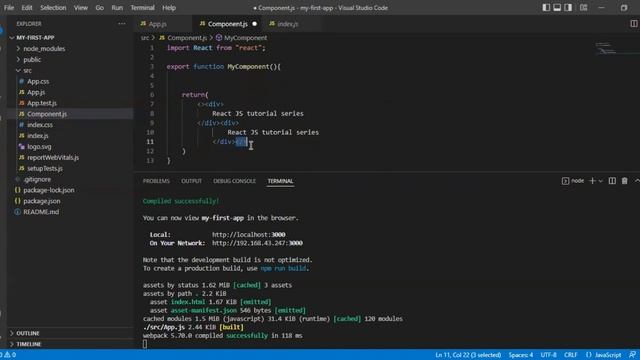Kill terminal with trash icon

624,181
